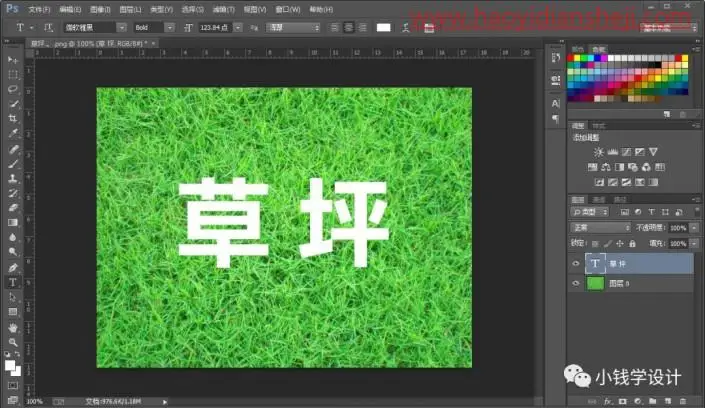Open collapsed Paragraph panel icon

point(556,119)
